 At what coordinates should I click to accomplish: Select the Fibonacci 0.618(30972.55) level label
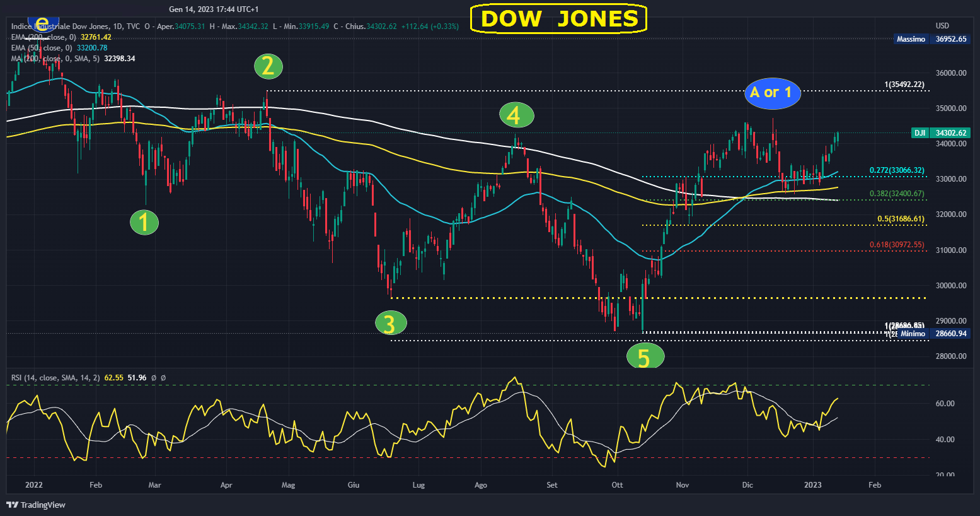click(897, 245)
